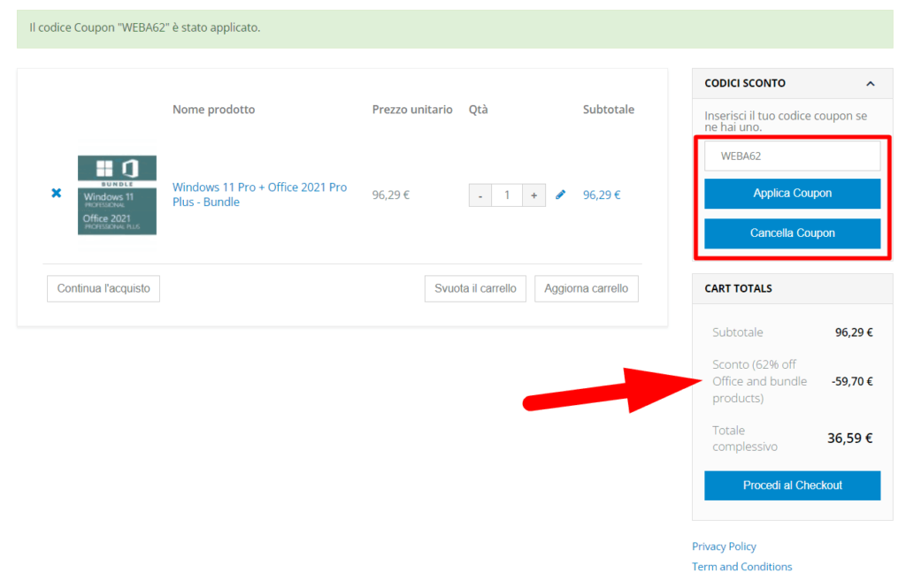
Task: Click the CART TOTALS heading
Action: (x=738, y=288)
